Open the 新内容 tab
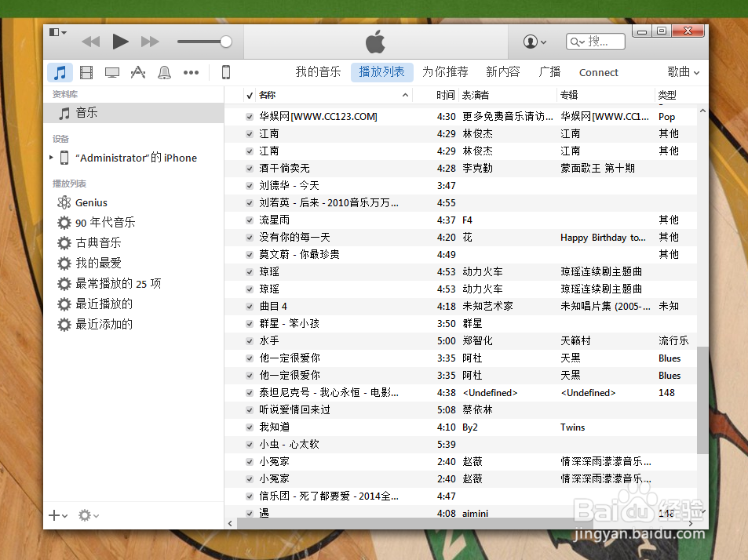Screen dimensions: 748x560 (503, 72)
